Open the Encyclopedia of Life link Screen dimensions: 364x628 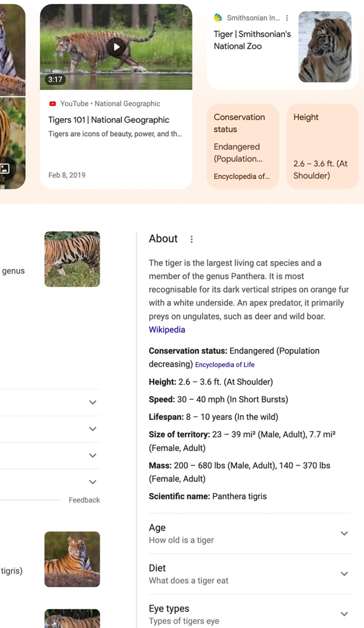pyautogui.click(x=225, y=365)
